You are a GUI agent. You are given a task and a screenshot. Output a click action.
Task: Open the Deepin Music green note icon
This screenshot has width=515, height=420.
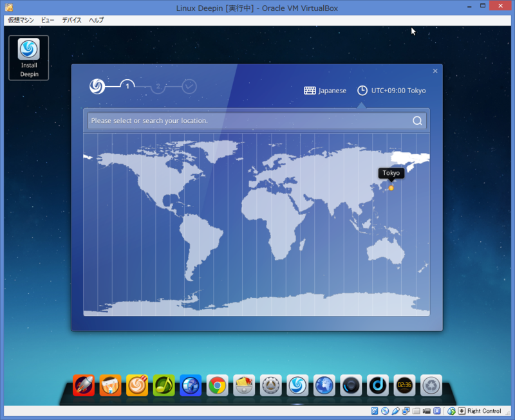click(x=164, y=385)
